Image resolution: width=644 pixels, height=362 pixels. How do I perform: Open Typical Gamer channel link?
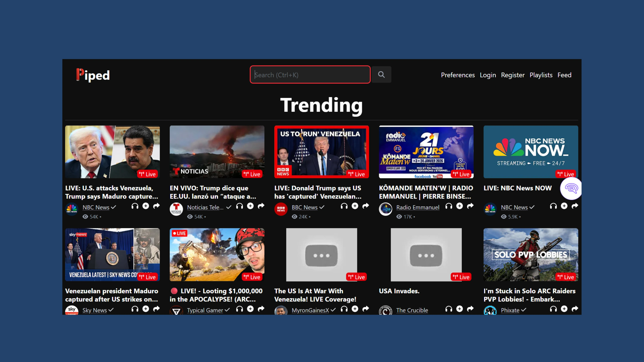205,310
